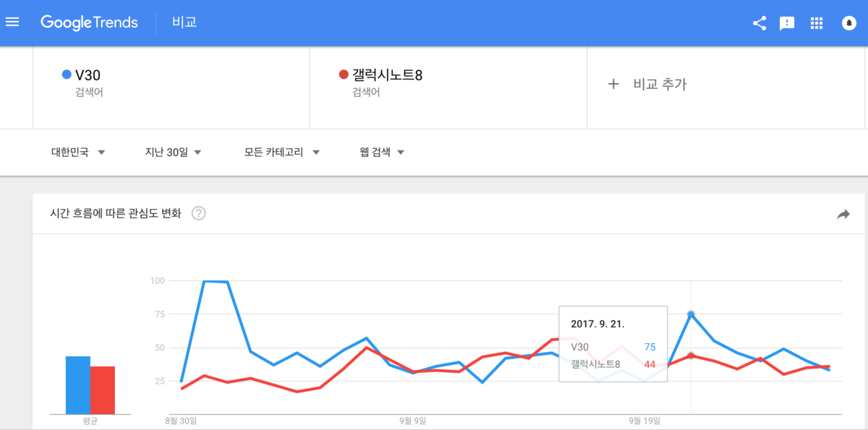This screenshot has height=430, width=868.
Task: Open the feedback speech bubble icon
Action: 787,22
